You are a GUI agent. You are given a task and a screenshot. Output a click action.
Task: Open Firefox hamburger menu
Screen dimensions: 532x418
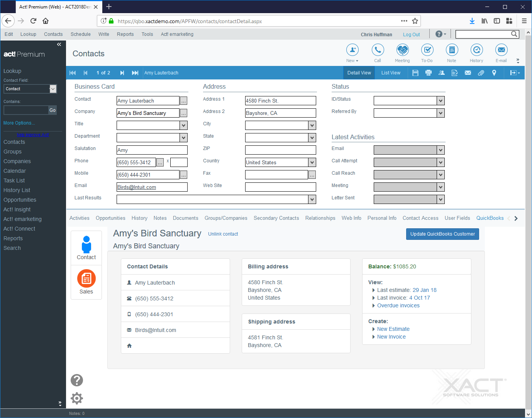tap(524, 21)
